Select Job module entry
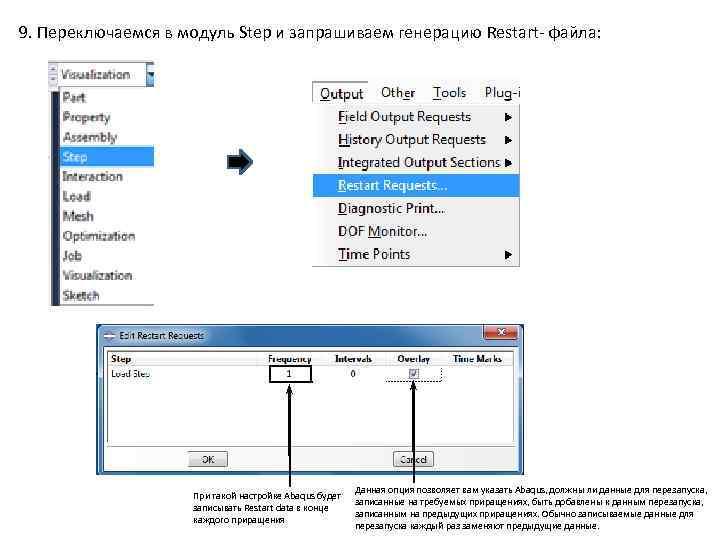Screen dimensions: 720x540 pyautogui.click(x=72, y=256)
